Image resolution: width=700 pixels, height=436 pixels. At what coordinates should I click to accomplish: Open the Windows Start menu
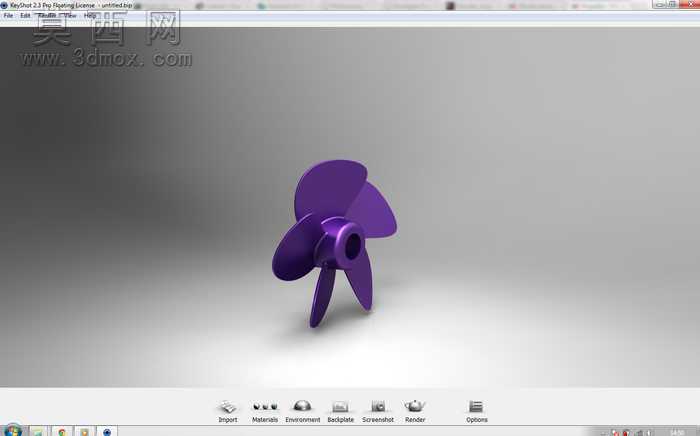point(12,431)
